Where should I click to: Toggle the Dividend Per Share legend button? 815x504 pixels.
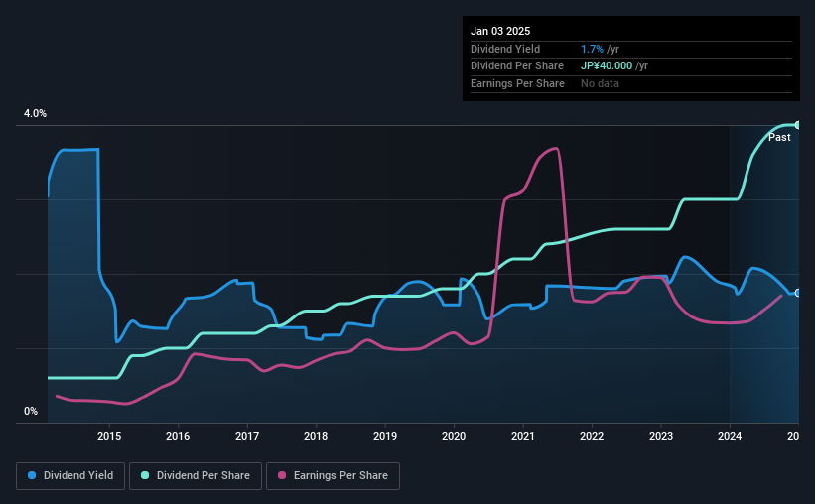(x=196, y=476)
